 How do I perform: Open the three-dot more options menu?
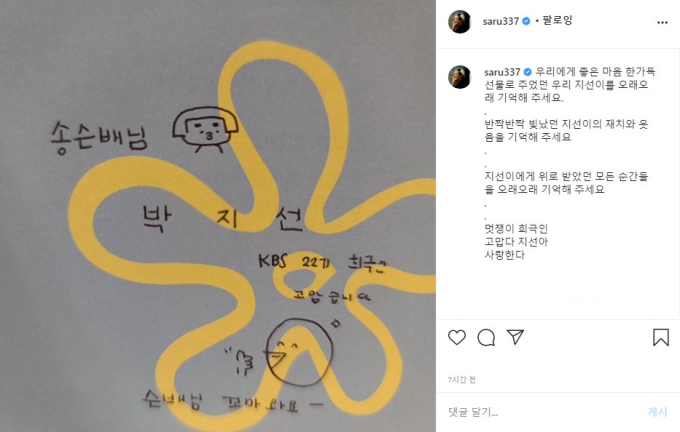point(662,23)
